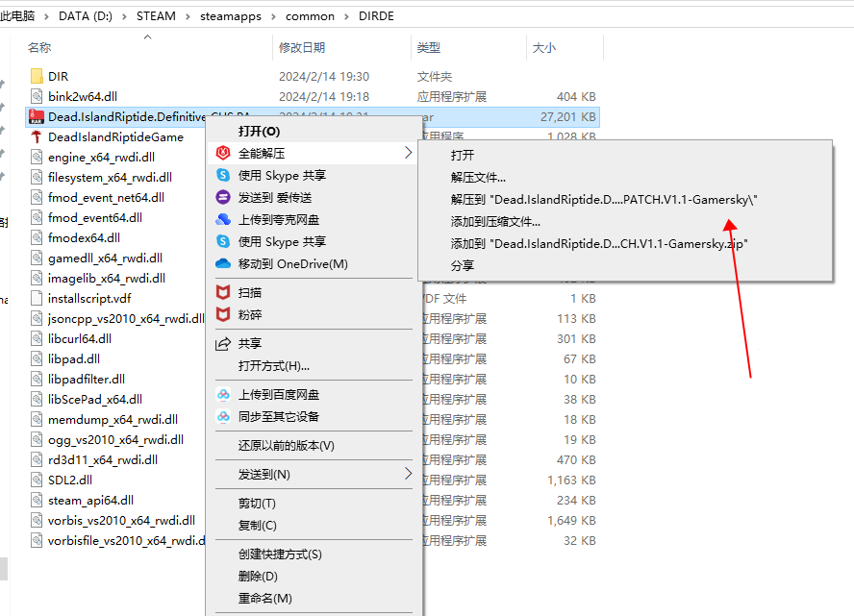Viewport: 854px width, 616px height.
Task: Click the memdump_x64_rwdi.dll file icon
Action: 37,419
